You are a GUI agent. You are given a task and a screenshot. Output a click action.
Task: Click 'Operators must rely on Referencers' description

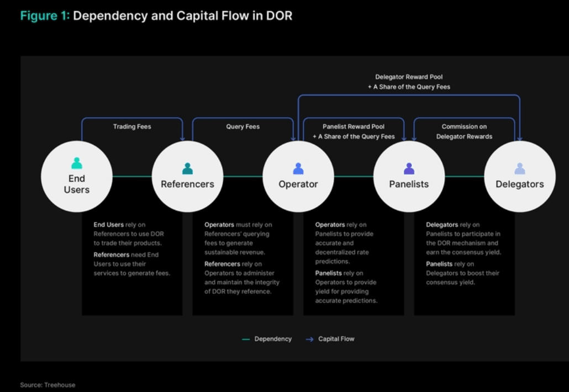click(x=239, y=239)
